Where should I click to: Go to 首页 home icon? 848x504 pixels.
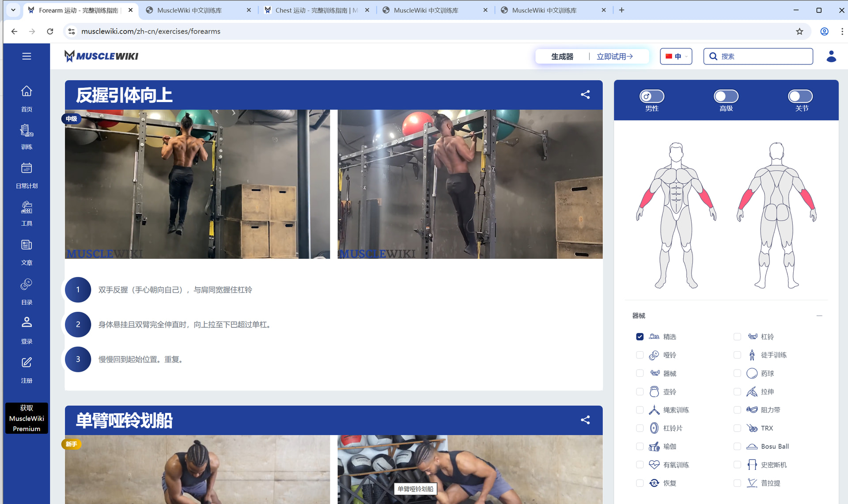coord(26,91)
